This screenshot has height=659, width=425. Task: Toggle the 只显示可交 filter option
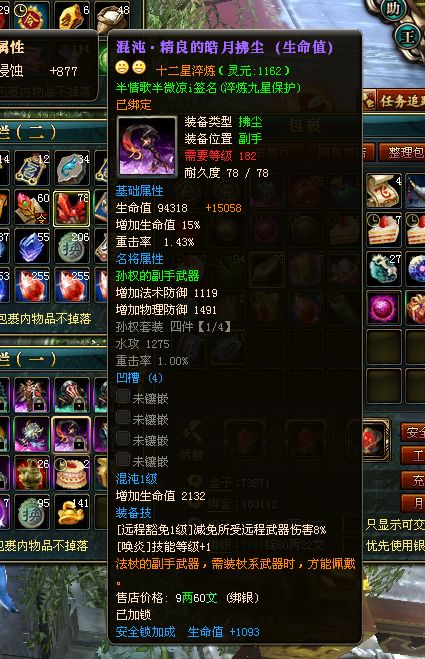pyautogui.click(x=395, y=525)
